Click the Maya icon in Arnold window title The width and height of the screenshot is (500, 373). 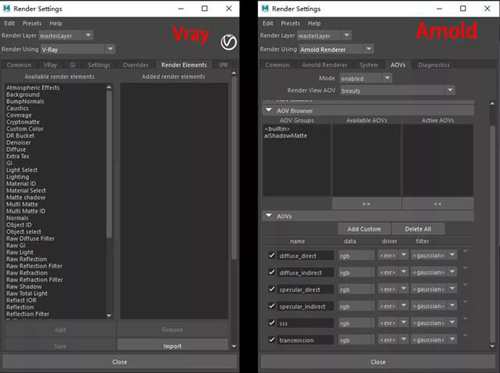pos(265,9)
